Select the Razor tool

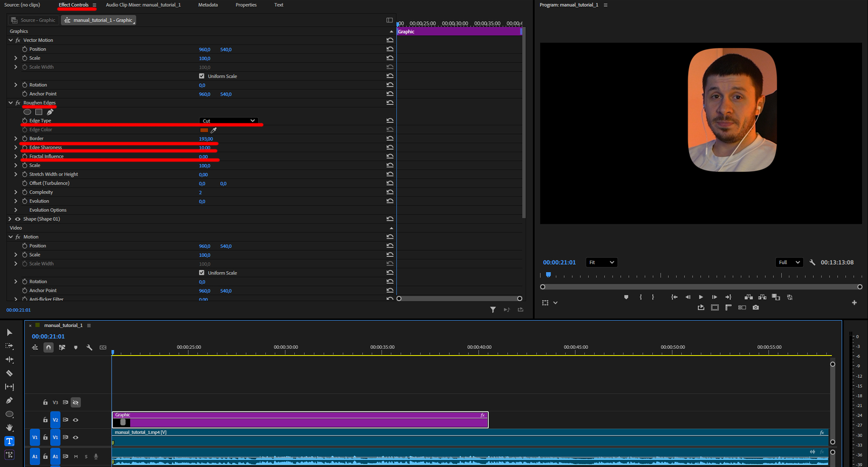[9, 373]
